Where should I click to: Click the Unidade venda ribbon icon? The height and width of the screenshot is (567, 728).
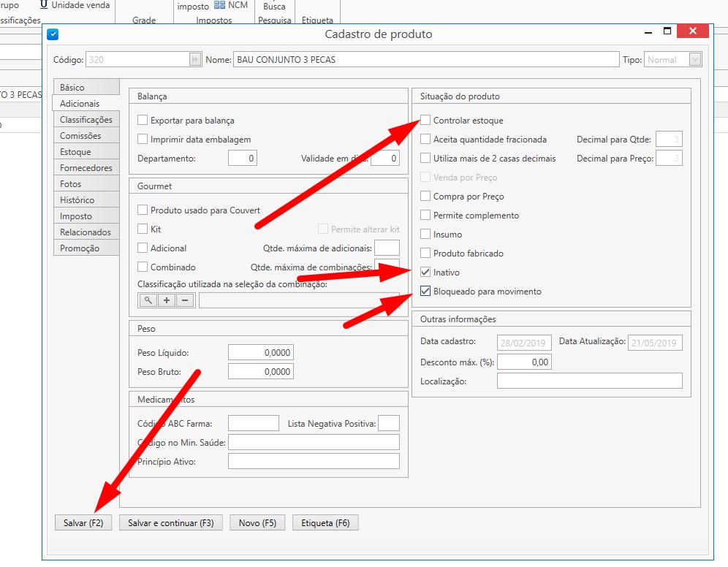coord(44,5)
